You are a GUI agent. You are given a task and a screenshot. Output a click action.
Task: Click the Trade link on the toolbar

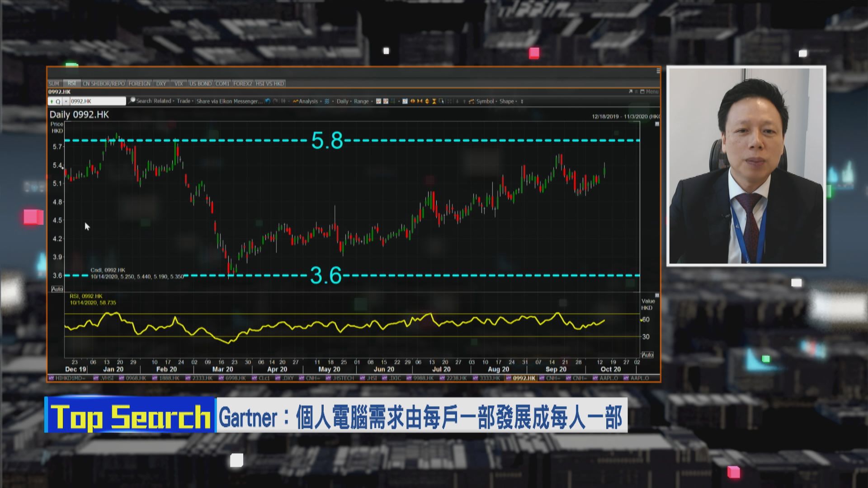(x=184, y=101)
